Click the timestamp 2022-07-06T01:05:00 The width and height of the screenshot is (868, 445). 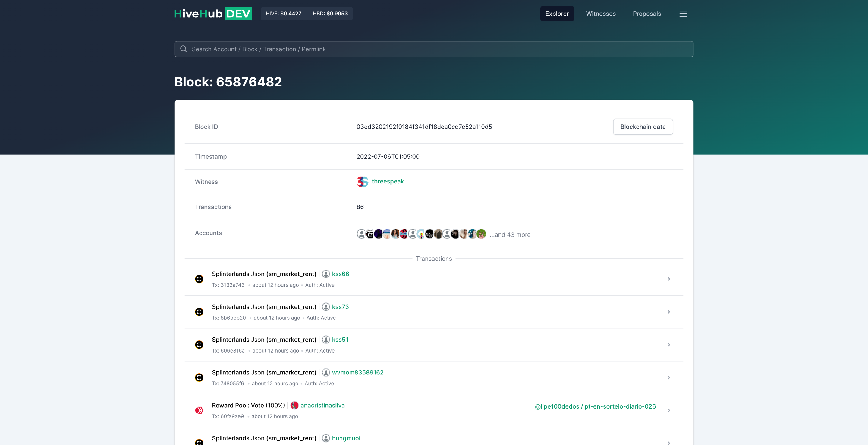click(388, 157)
